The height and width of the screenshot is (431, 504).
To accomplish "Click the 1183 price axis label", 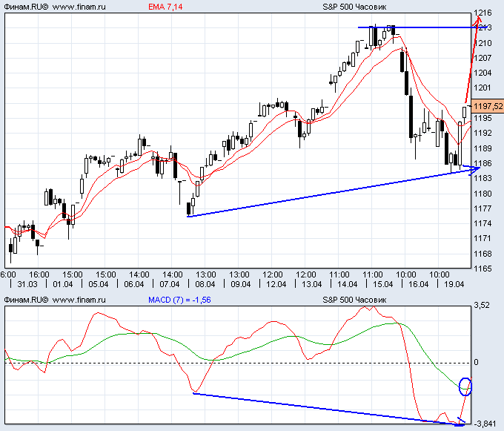I will pyautogui.click(x=483, y=178).
